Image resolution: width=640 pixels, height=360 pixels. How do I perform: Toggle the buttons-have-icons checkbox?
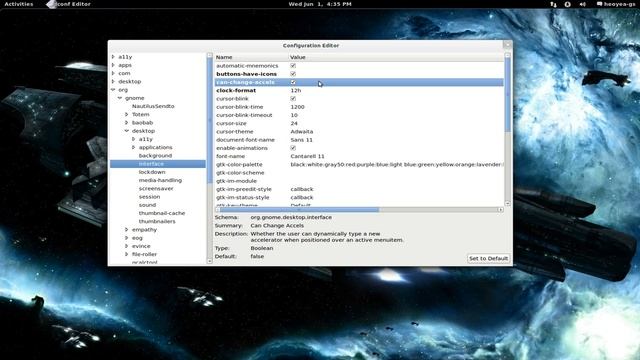293,74
